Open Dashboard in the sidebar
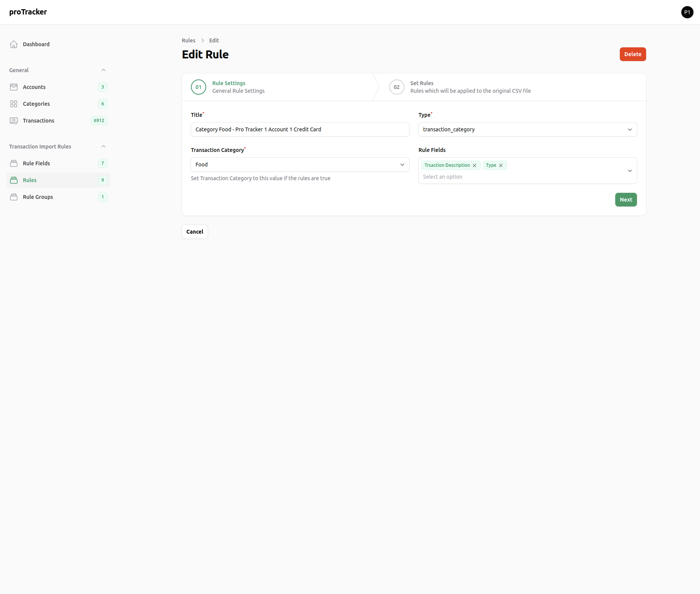Image resolution: width=700 pixels, height=594 pixels. (x=58, y=44)
